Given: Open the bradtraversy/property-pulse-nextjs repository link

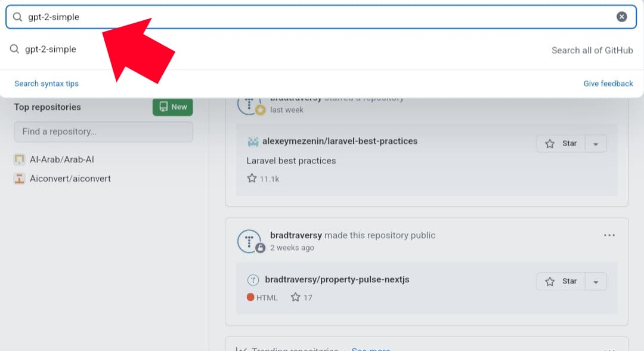Looking at the screenshot, I should [337, 279].
